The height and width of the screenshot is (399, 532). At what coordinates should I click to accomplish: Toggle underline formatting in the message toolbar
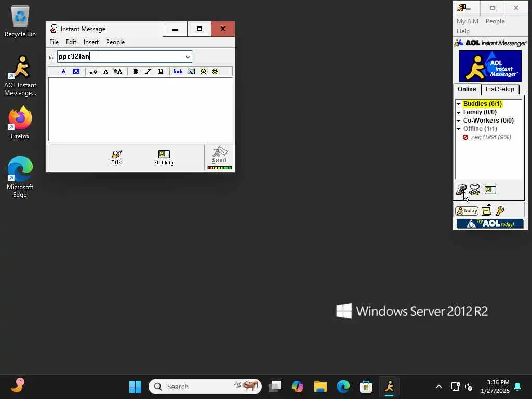coord(161,71)
